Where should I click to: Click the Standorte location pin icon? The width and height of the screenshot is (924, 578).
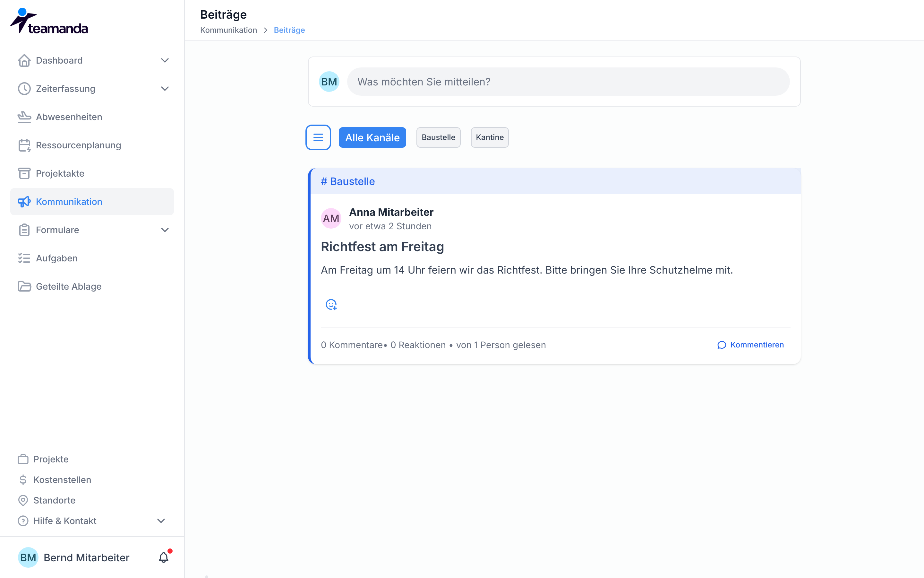(x=23, y=500)
